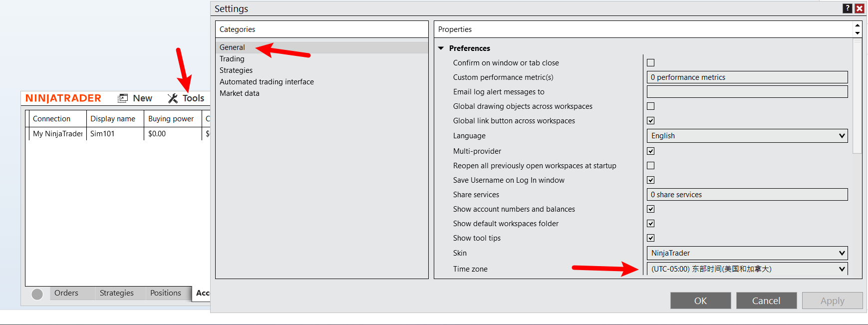Switch to the Orders tab

(x=66, y=293)
